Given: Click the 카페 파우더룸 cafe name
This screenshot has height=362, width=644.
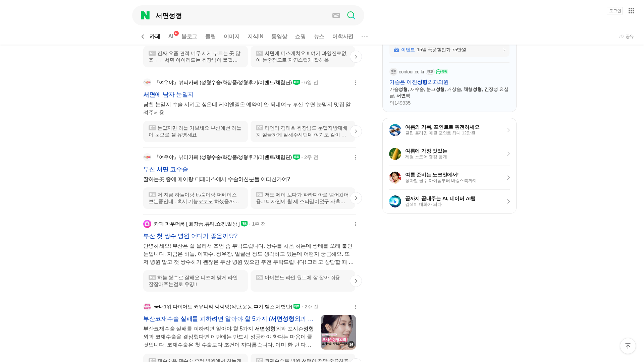Looking at the screenshot, I should (x=197, y=224).
